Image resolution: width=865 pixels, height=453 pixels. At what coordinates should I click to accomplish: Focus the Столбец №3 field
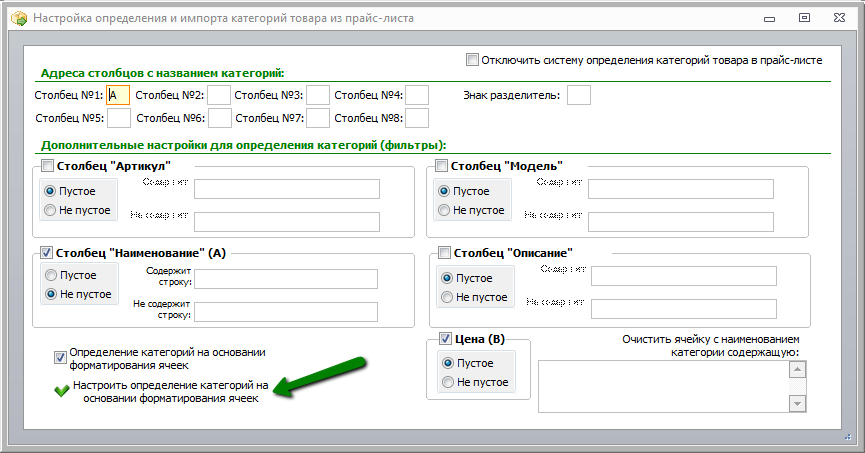[x=318, y=95]
